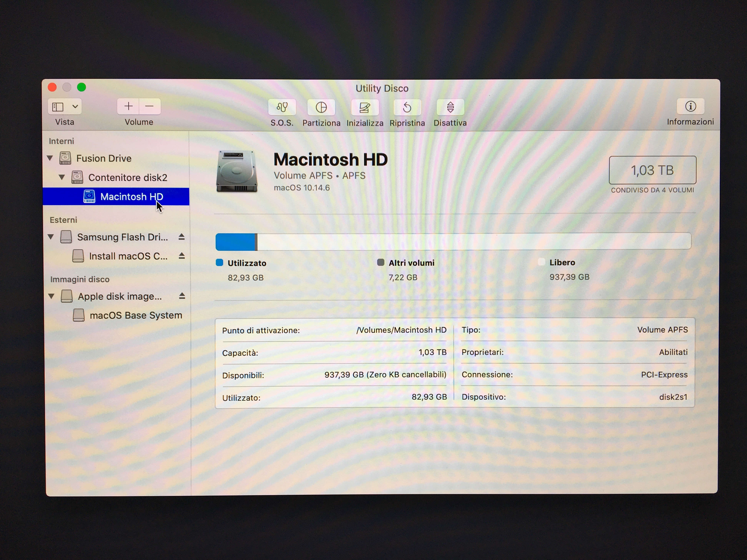Eject the Samsung Flash Drive

pos(181,237)
